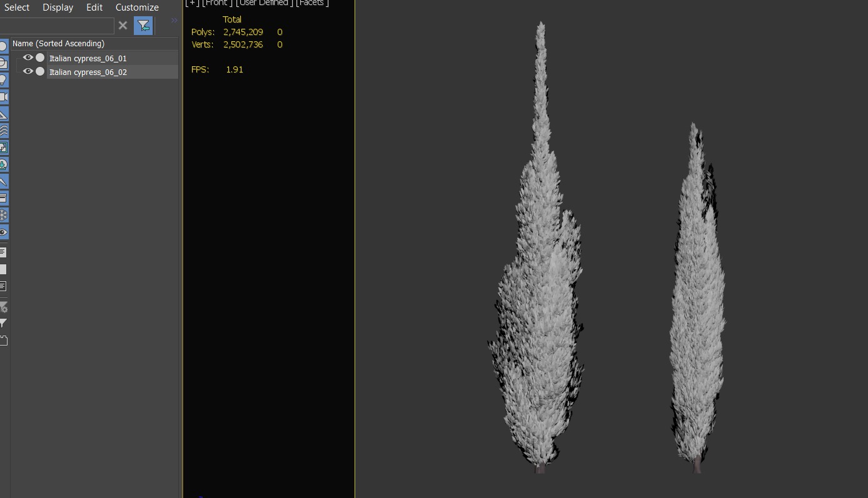
Task: Select the shorter right cypress tree in viewport
Action: coord(697,312)
